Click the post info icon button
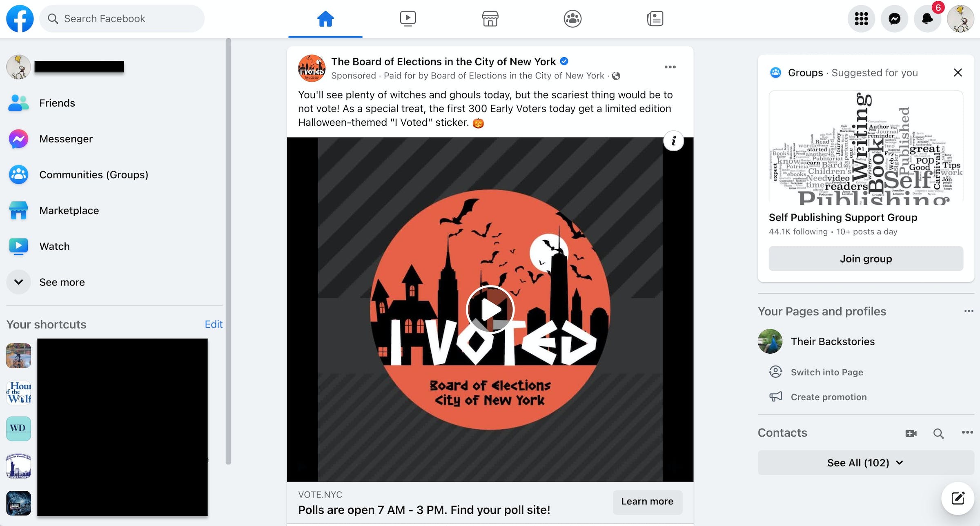 pyautogui.click(x=675, y=141)
